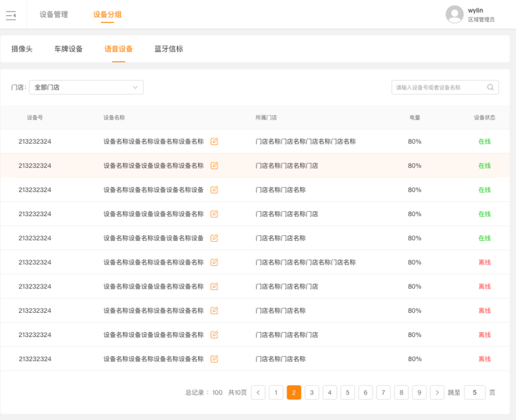Click the edit icon on the second device row
The width and height of the screenshot is (516, 420).
coord(214,166)
